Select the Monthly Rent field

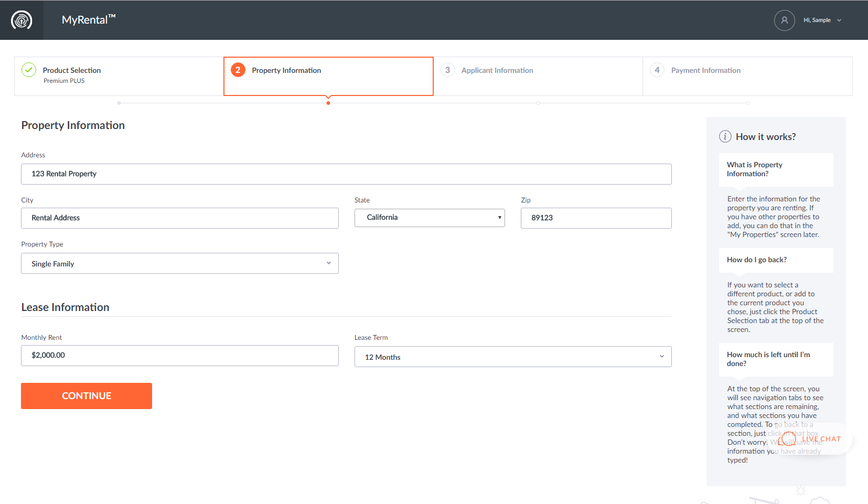pos(179,355)
